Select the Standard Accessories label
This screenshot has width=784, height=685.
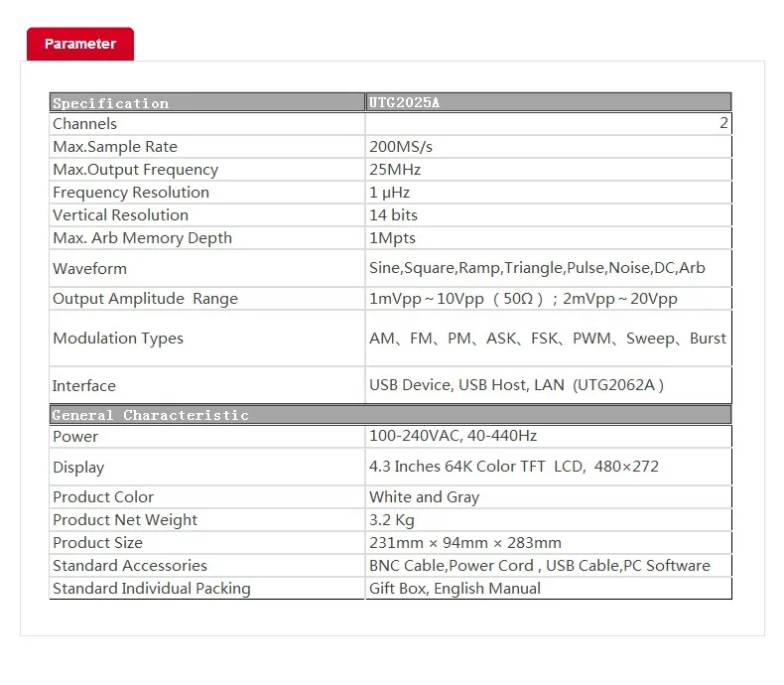coord(130,566)
